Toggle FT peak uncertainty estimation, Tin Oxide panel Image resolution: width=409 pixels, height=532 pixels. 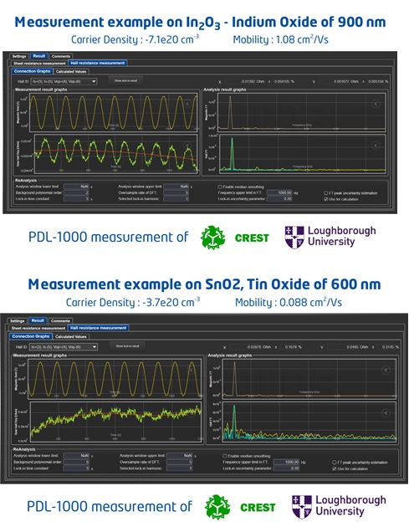(x=335, y=463)
